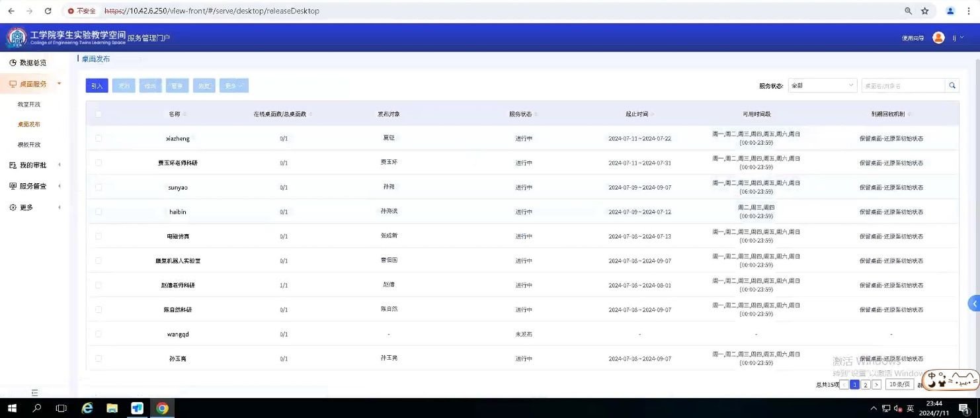
Task: Go to next page with right arrow
Action: (x=876, y=384)
